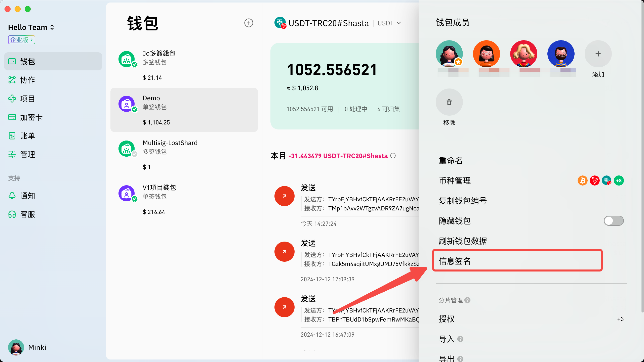Image resolution: width=644 pixels, height=362 pixels.
Task: Click the info icon beside monthly total
Action: click(x=393, y=156)
